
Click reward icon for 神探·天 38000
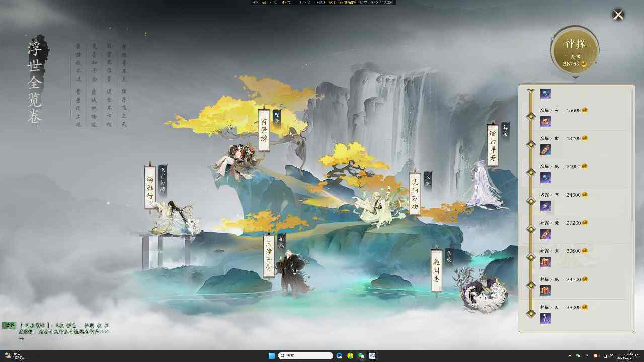pos(545,318)
